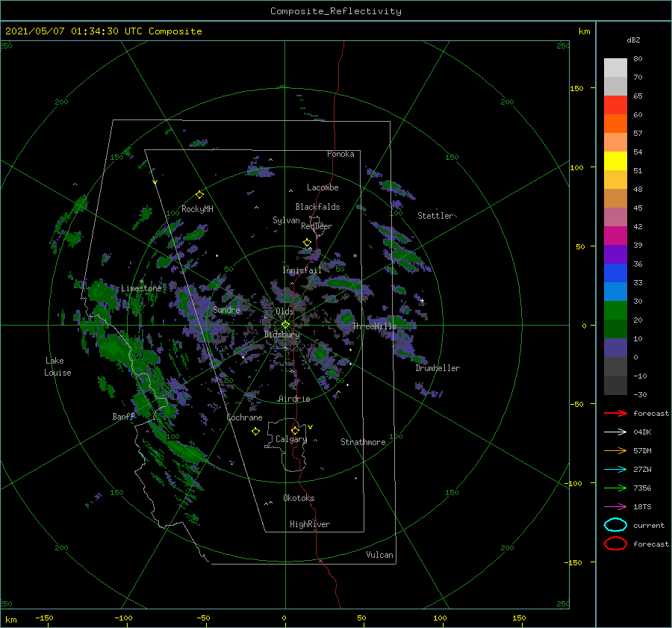Click the Banff label

click(123, 416)
